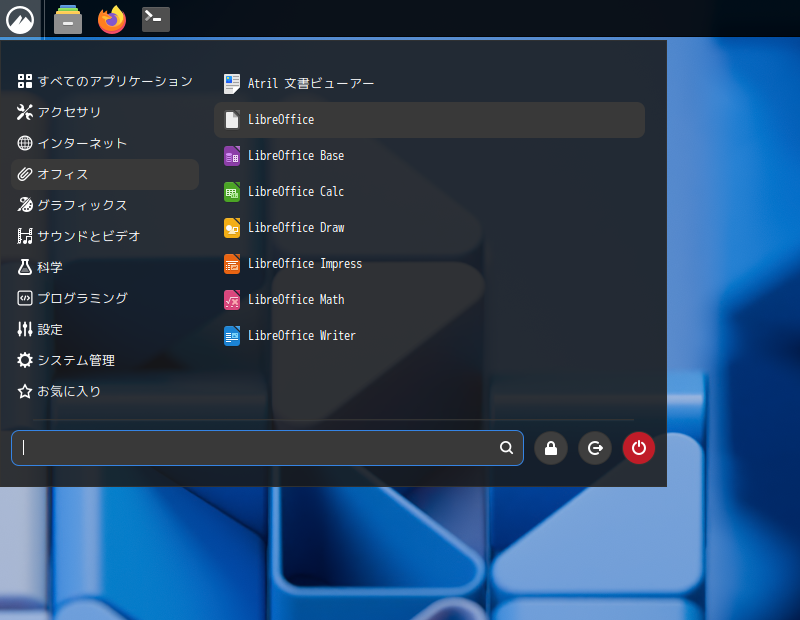
Task: Click the magnifier icon in search field
Action: click(506, 448)
